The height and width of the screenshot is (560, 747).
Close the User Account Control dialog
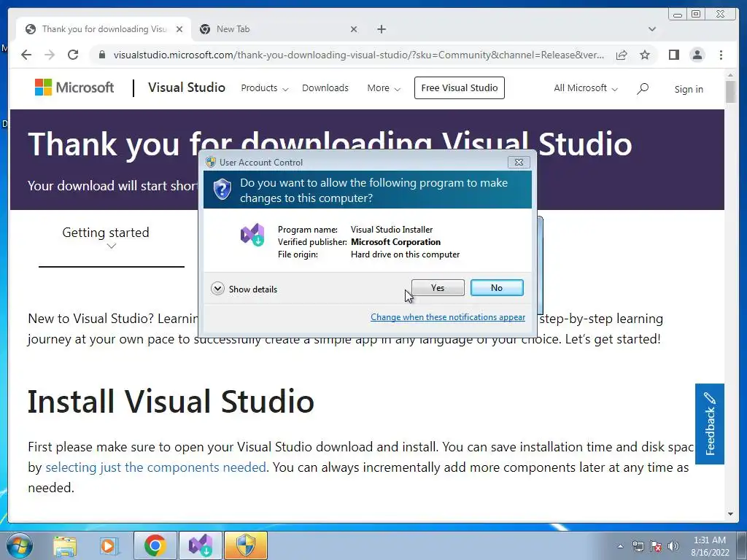tap(519, 163)
